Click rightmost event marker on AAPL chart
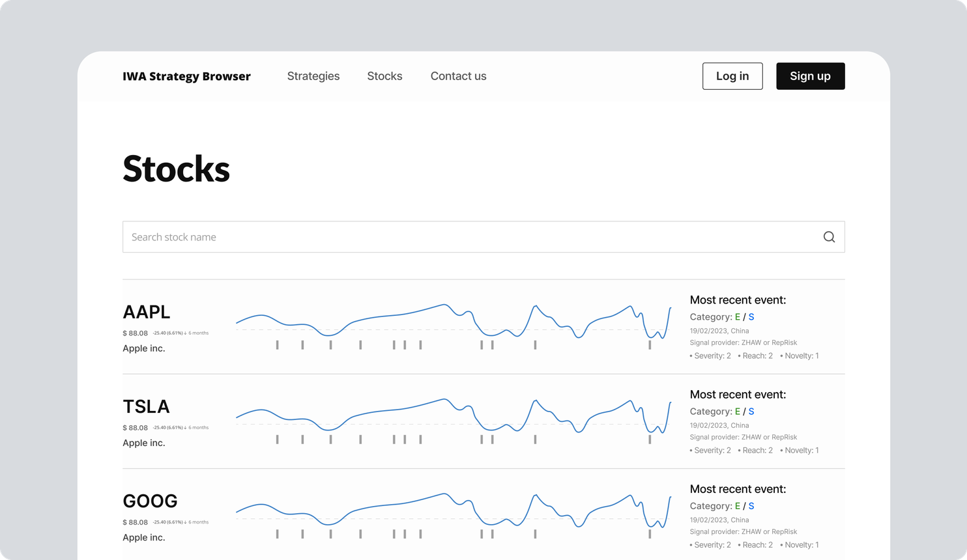The width and height of the screenshot is (967, 560). pyautogui.click(x=650, y=344)
